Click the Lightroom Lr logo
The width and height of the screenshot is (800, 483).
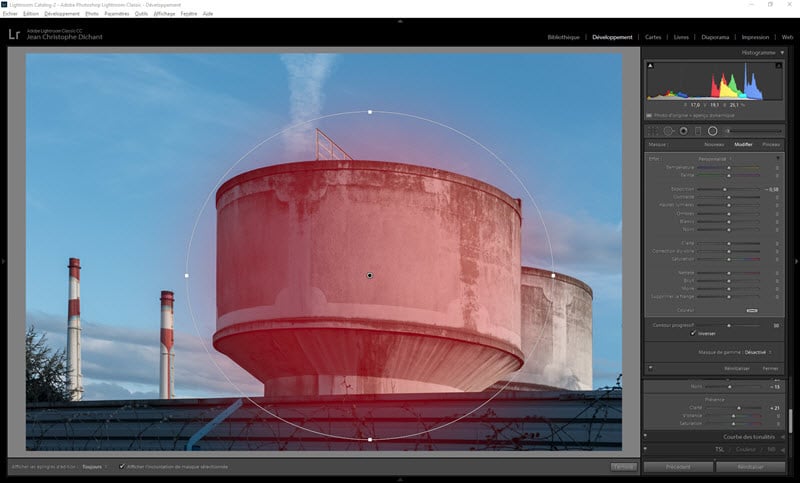tap(14, 35)
